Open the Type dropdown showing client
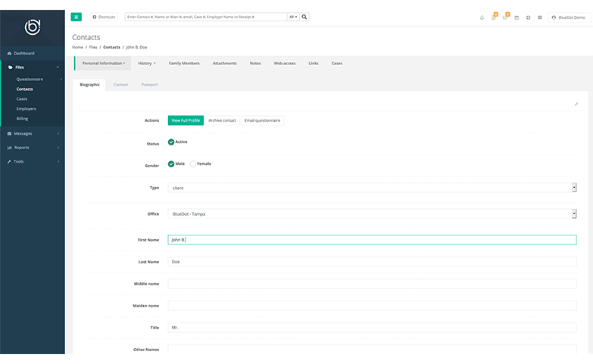Image resolution: width=593 pixels, height=364 pixels. pos(372,188)
